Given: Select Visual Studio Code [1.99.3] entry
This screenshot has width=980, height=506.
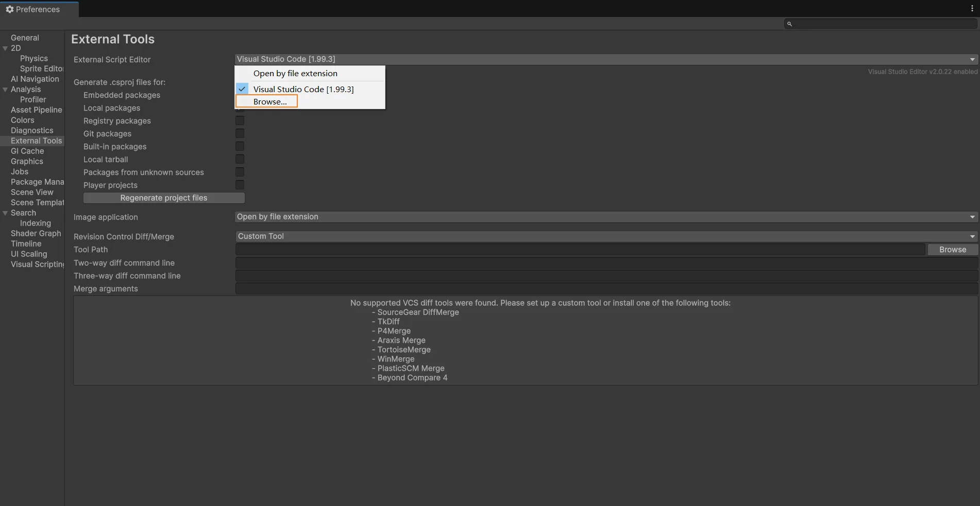Looking at the screenshot, I should click(303, 89).
